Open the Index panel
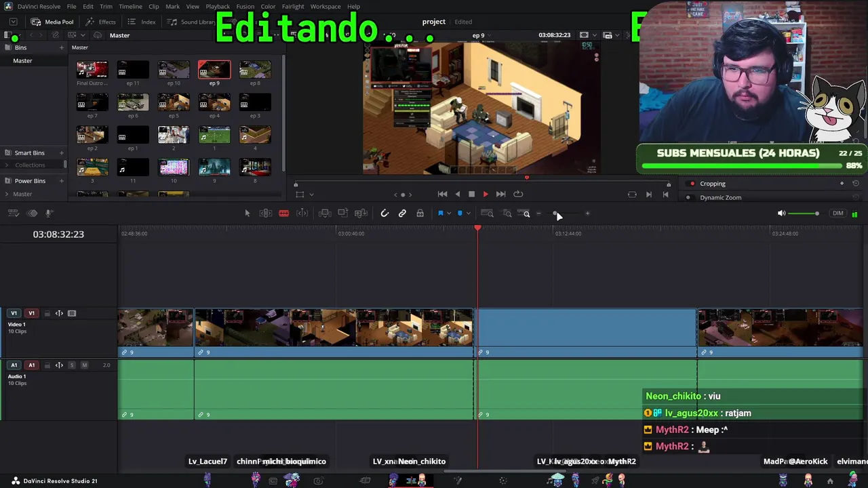The width and height of the screenshot is (868, 488). [x=142, y=22]
